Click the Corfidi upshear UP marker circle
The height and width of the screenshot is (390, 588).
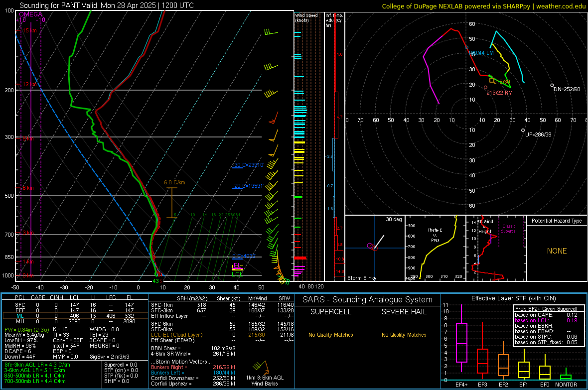pyautogui.click(x=523, y=130)
